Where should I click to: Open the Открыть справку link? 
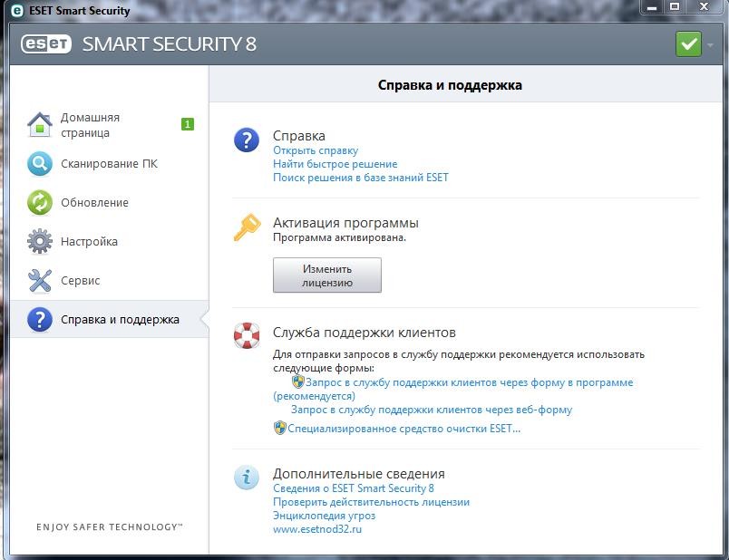tap(316, 150)
